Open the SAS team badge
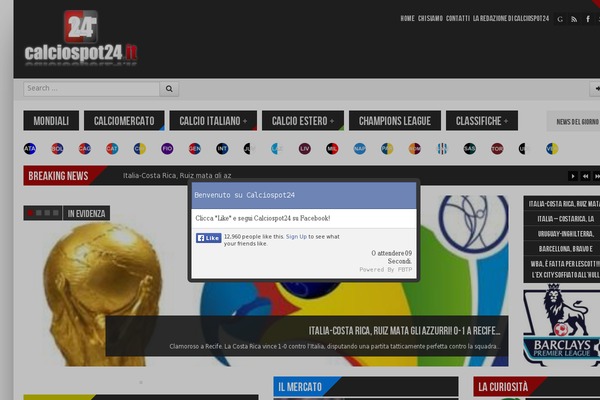Image resolution: width=600 pixels, height=400 pixels. click(x=470, y=149)
